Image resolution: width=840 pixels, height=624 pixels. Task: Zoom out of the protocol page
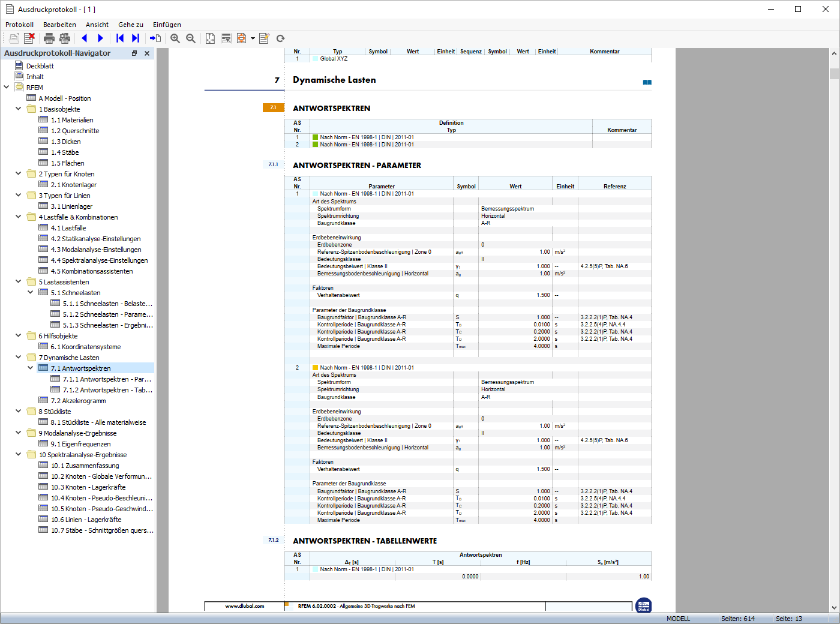coord(190,38)
